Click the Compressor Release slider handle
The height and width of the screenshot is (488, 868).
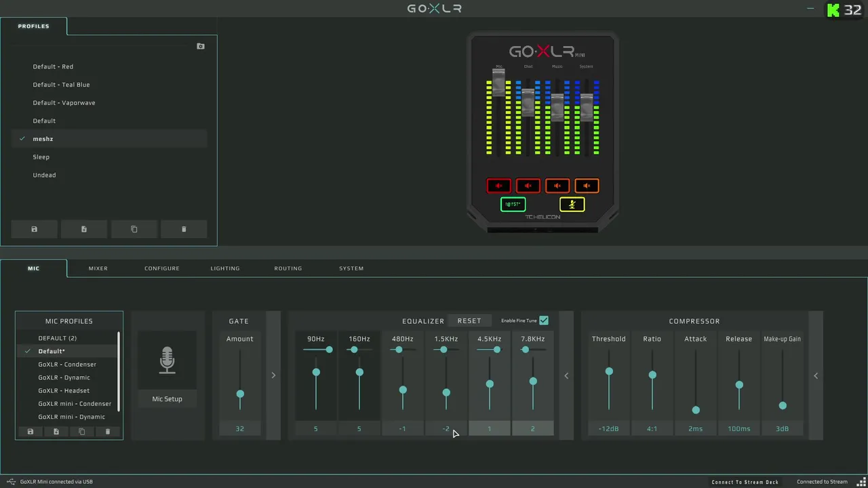coord(739,385)
